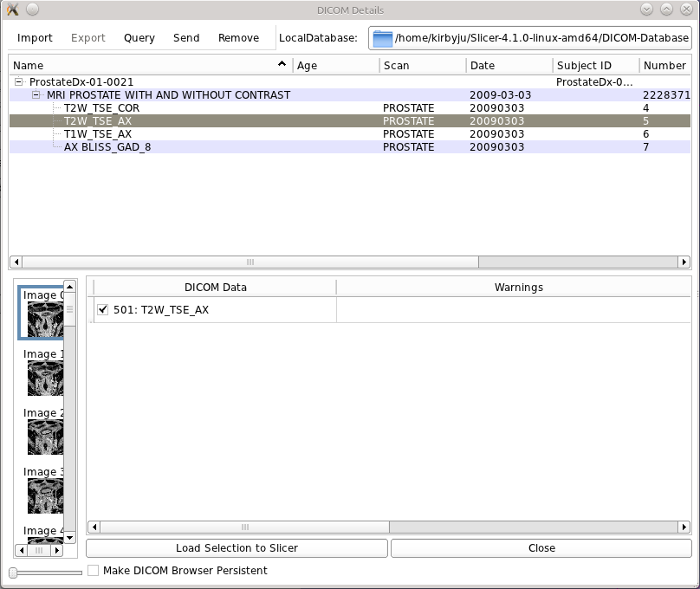
Task: Click the Scan column header
Action: click(x=423, y=66)
